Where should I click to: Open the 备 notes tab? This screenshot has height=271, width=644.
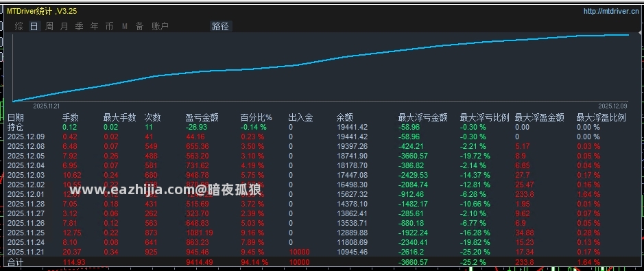coord(140,27)
